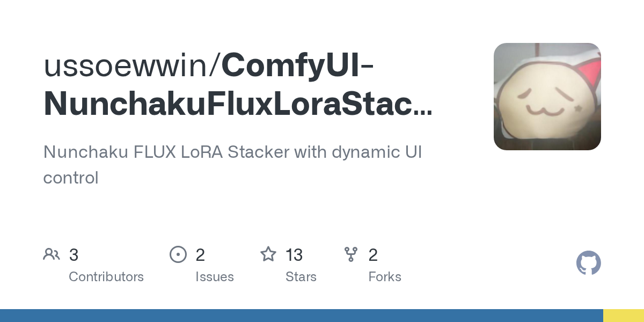
Task: Click the yellow language bar segment
Action: (623, 316)
